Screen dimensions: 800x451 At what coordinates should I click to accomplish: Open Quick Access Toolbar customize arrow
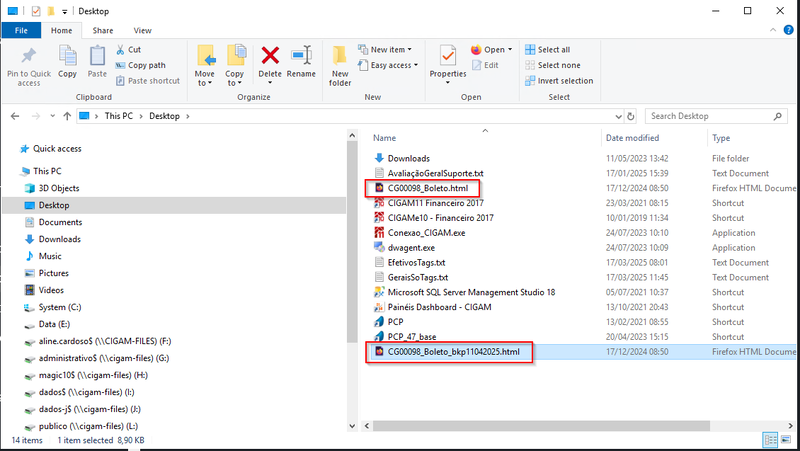click(x=64, y=11)
